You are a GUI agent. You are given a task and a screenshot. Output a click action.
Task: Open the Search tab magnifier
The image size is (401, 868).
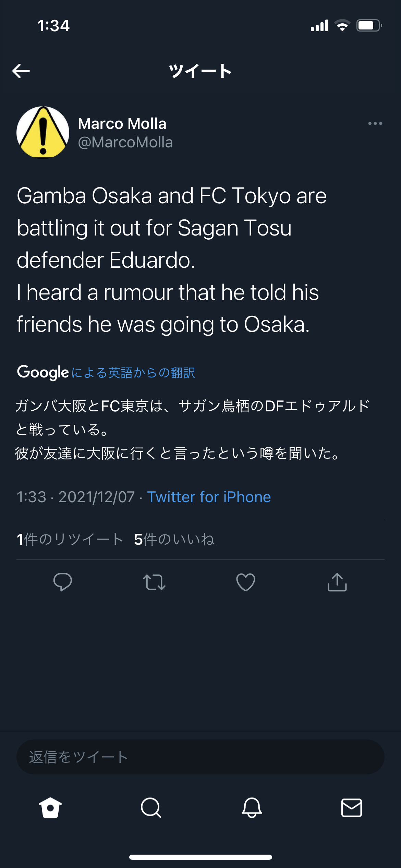click(151, 808)
